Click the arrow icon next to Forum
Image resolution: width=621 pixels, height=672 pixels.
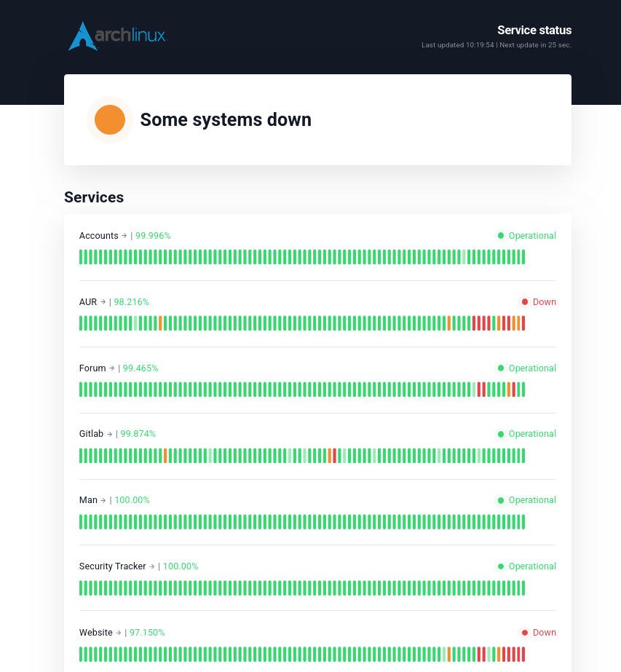click(x=111, y=368)
